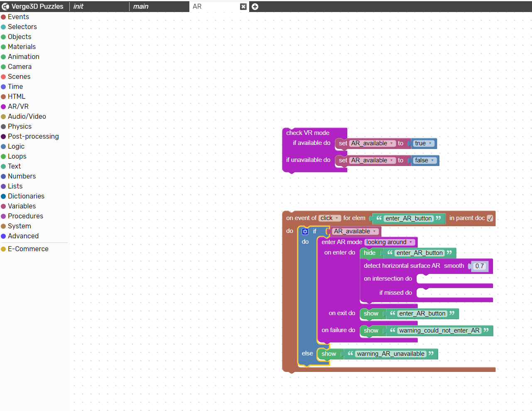Switch to the init tab

(x=100, y=6)
